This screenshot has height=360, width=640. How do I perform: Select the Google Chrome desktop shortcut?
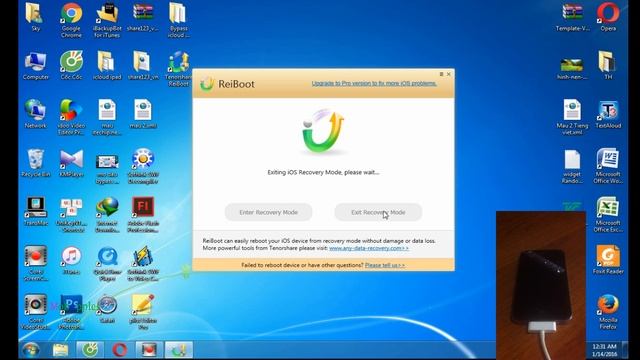(x=71, y=20)
